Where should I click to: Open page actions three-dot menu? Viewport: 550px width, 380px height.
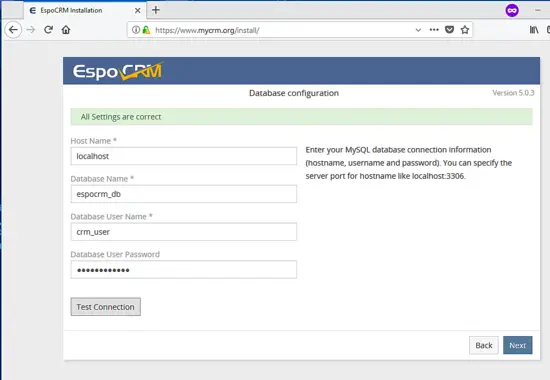434,30
